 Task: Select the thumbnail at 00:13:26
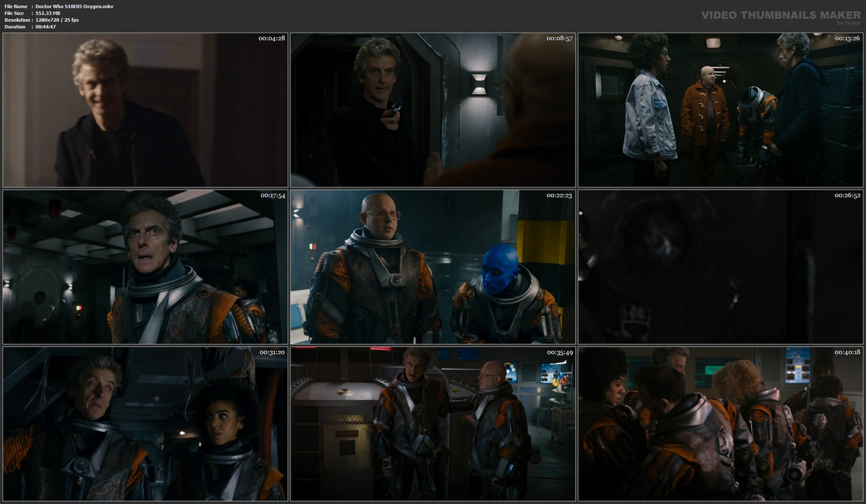tap(721, 110)
